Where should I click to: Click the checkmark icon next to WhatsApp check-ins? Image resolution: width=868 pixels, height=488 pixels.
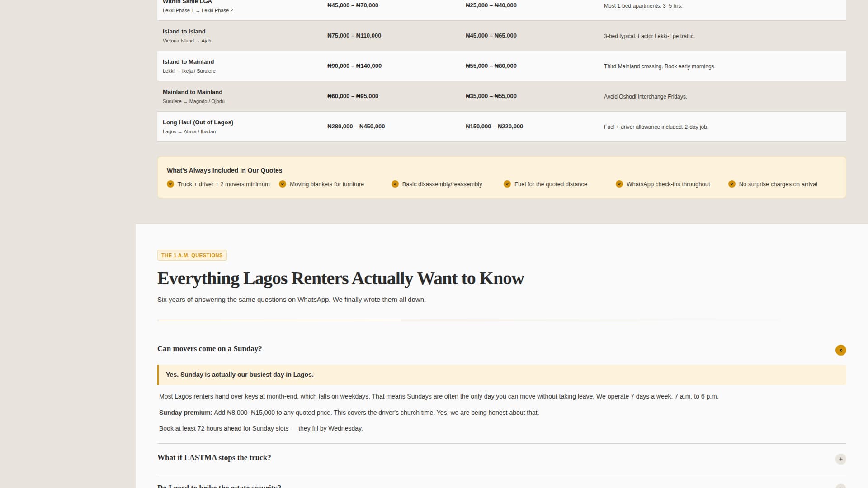point(619,184)
